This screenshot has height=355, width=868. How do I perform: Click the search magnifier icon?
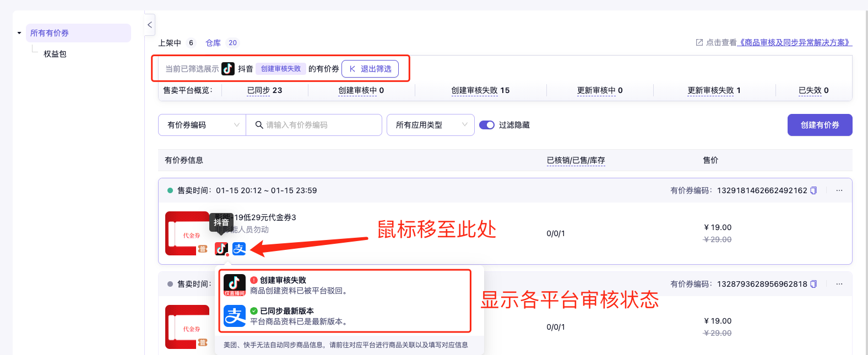pyautogui.click(x=259, y=125)
